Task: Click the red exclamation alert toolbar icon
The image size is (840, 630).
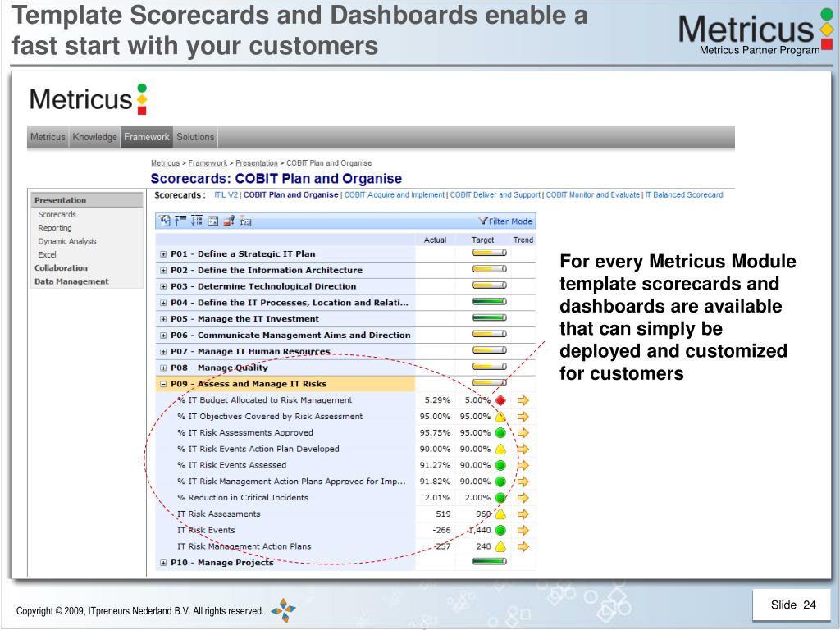Action: point(229,221)
